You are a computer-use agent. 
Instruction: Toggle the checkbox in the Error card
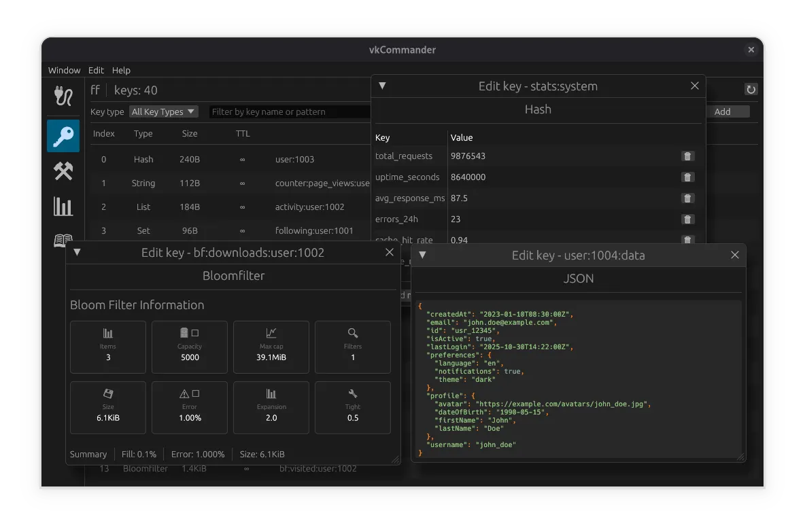pos(196,393)
